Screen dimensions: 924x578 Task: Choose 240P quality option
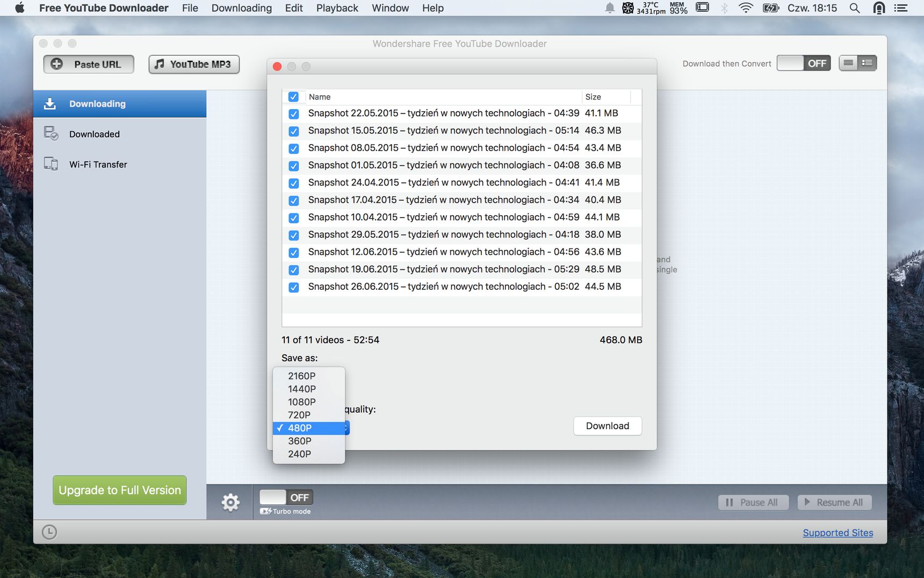309,454
